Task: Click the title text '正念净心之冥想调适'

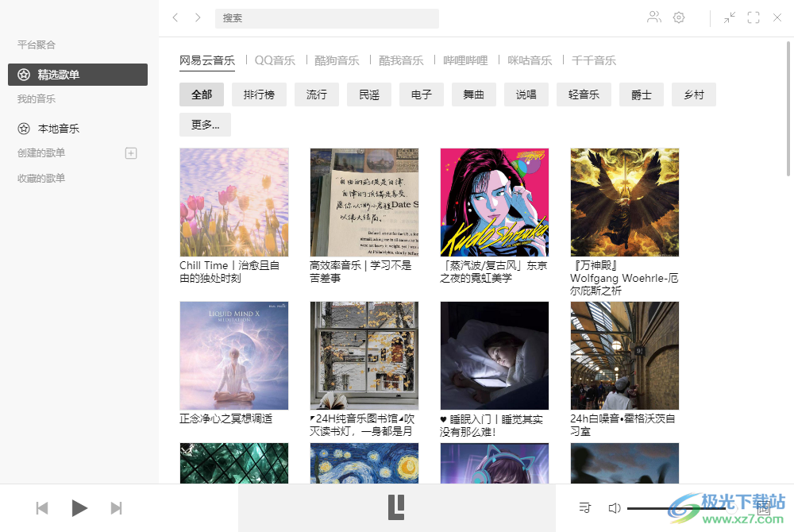Action: pyautogui.click(x=225, y=418)
